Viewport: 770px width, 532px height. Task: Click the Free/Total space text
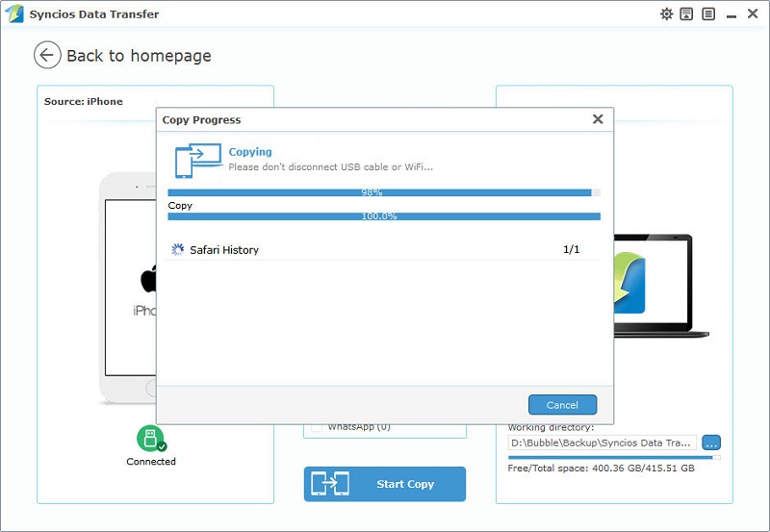tap(601, 469)
